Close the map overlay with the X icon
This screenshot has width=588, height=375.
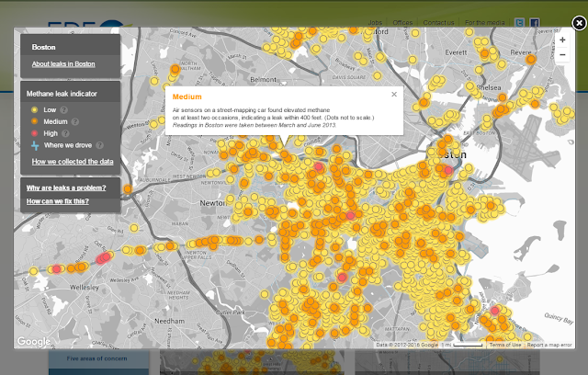(579, 23)
